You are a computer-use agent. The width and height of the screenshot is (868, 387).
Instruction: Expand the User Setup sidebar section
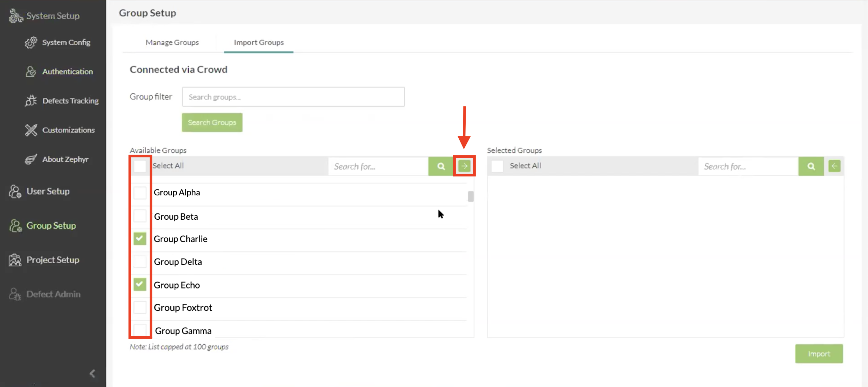[x=48, y=191]
